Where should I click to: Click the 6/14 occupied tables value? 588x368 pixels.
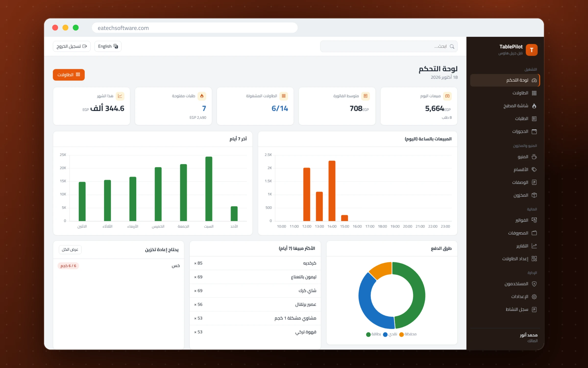[280, 108]
